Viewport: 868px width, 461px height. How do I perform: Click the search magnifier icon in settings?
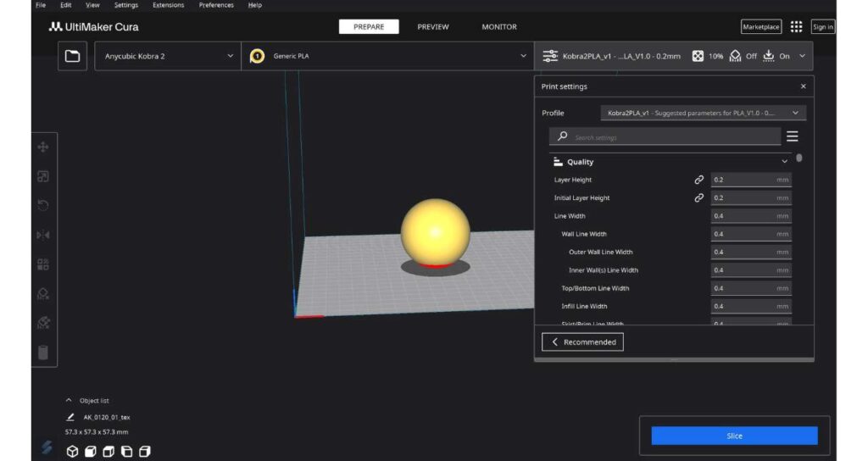click(x=563, y=136)
